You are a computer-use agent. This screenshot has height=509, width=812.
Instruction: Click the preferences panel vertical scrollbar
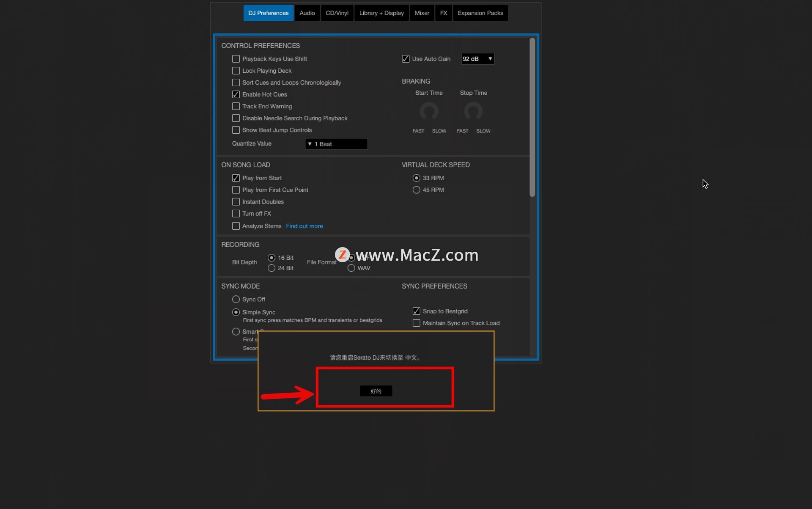click(x=532, y=118)
